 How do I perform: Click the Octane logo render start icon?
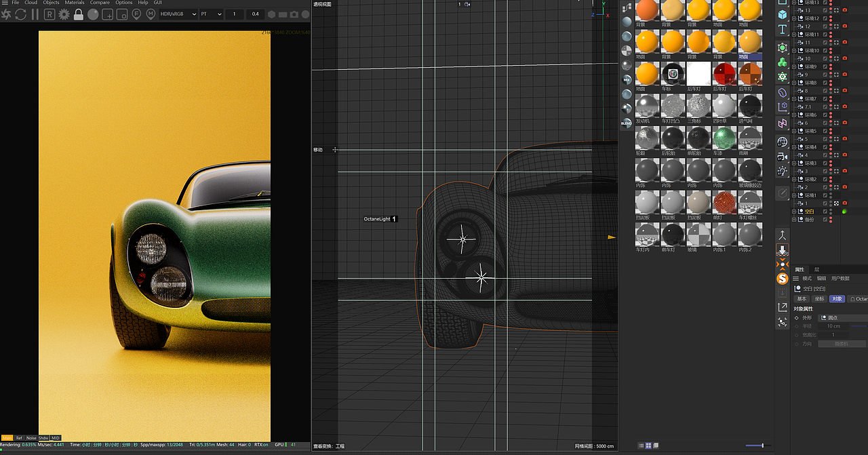(5, 14)
